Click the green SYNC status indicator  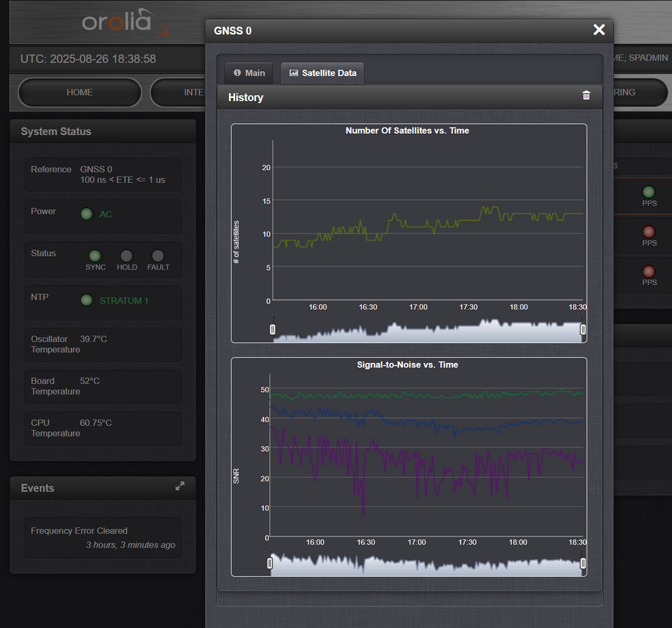click(94, 256)
